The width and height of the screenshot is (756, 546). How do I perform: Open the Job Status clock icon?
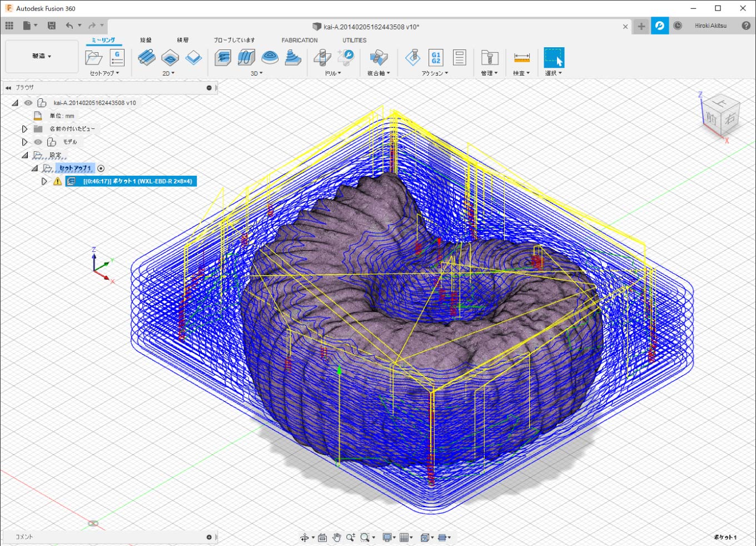678,26
